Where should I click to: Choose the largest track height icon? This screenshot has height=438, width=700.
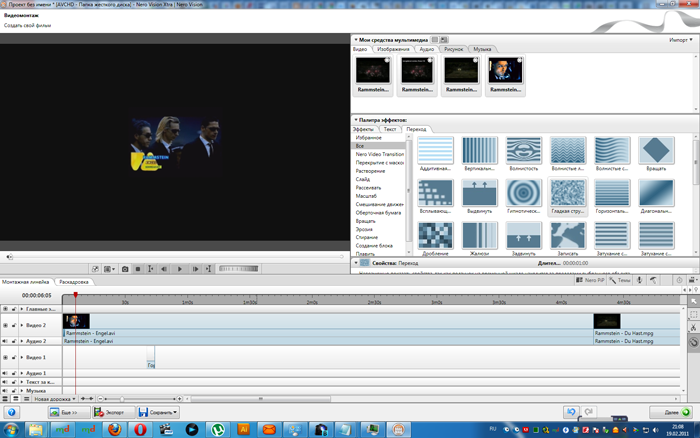tap(5, 399)
